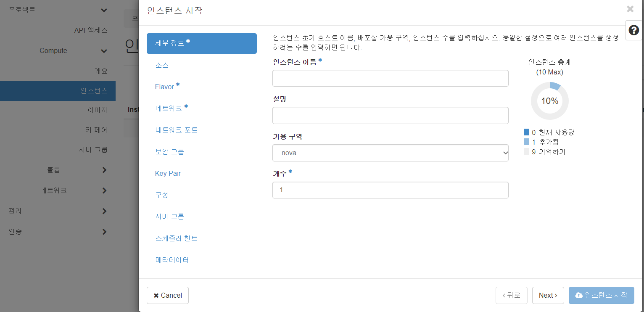Select the 세부 정보 tab
This screenshot has width=644, height=312.
(x=202, y=43)
